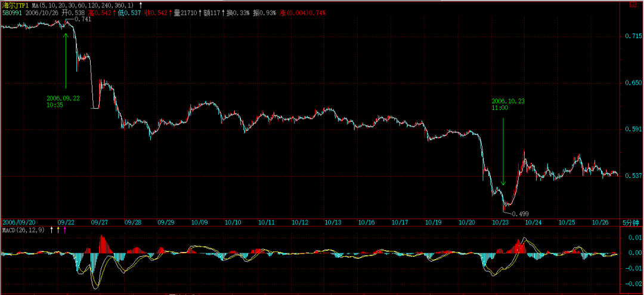Screen dimensions: 644x295
Task: Click the 10/16 date axis label
Action: [x=366, y=222]
